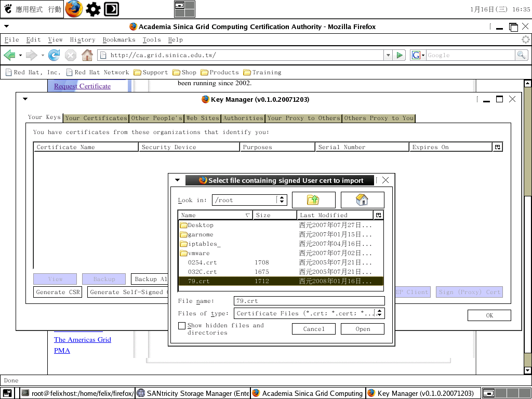
Task: Click show desktop icon in bottom panel
Action: pos(7,393)
